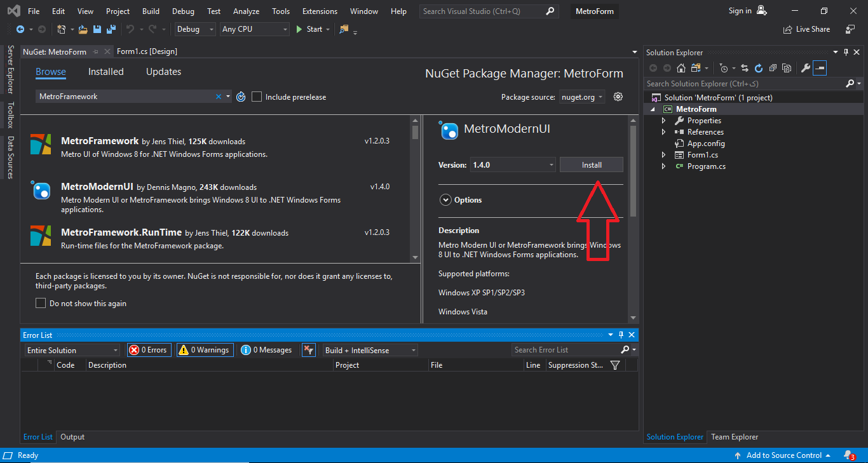868x463 pixels.
Task: Click Collapse All in Solution Explorer
Action: [773, 68]
